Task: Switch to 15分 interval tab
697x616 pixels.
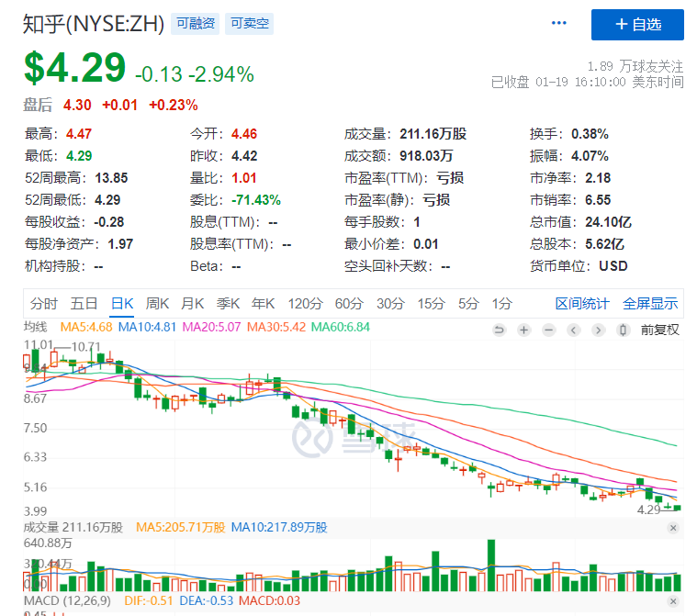Action: coord(432,304)
